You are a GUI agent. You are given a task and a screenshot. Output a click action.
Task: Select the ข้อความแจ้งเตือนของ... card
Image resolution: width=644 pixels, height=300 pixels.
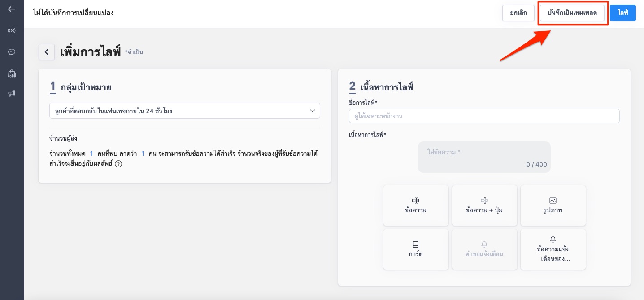(553, 249)
